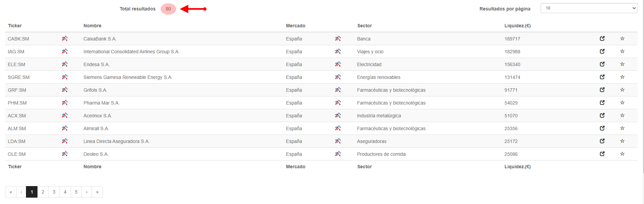Viewport: 644px width, 204px height.
Task: Mark Linea Directa Aseguradora as favorite
Action: coord(622,141)
